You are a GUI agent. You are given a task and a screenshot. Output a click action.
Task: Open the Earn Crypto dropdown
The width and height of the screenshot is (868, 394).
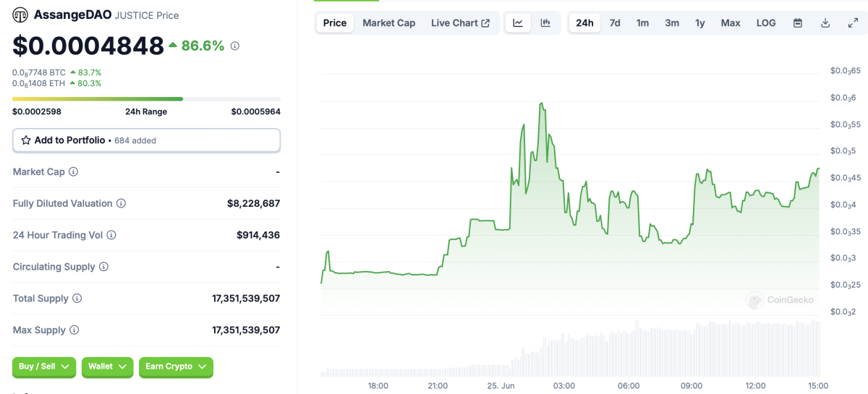[176, 367]
